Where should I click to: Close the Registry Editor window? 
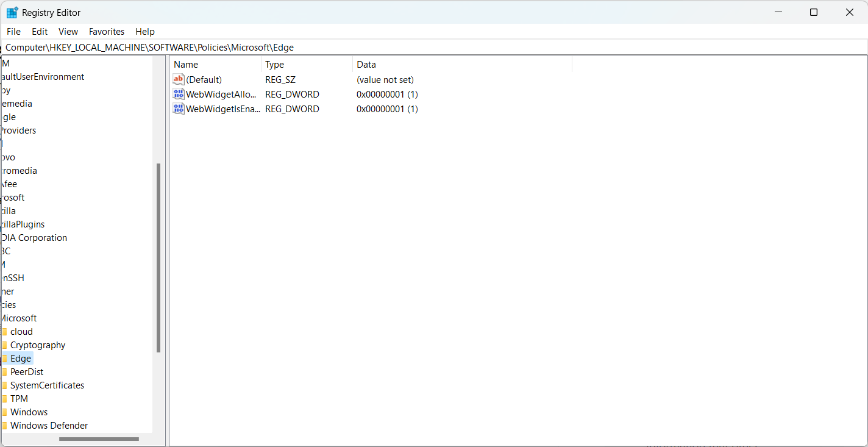(x=850, y=12)
